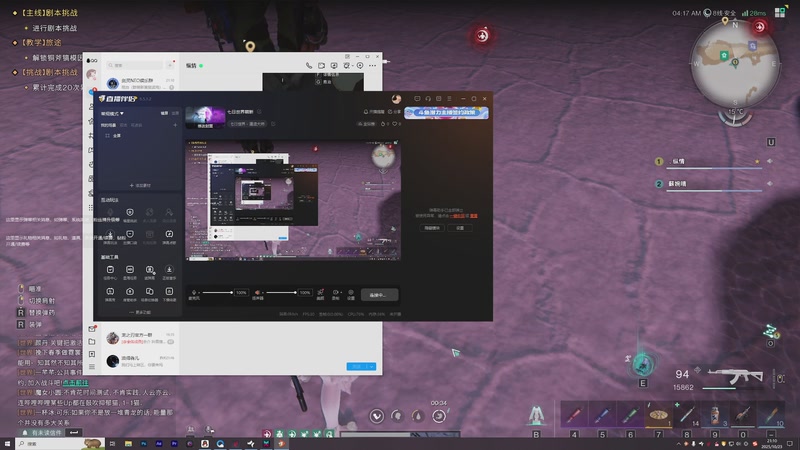Open the message icon in 直播伴侣 title bar
Screen dimensions: 800x450
417,98
